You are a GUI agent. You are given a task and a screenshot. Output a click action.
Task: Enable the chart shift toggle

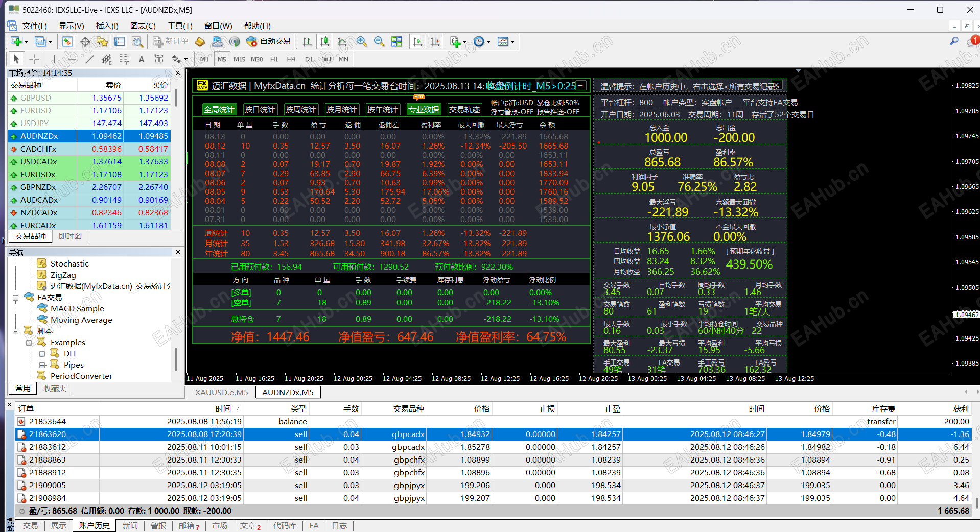point(435,42)
